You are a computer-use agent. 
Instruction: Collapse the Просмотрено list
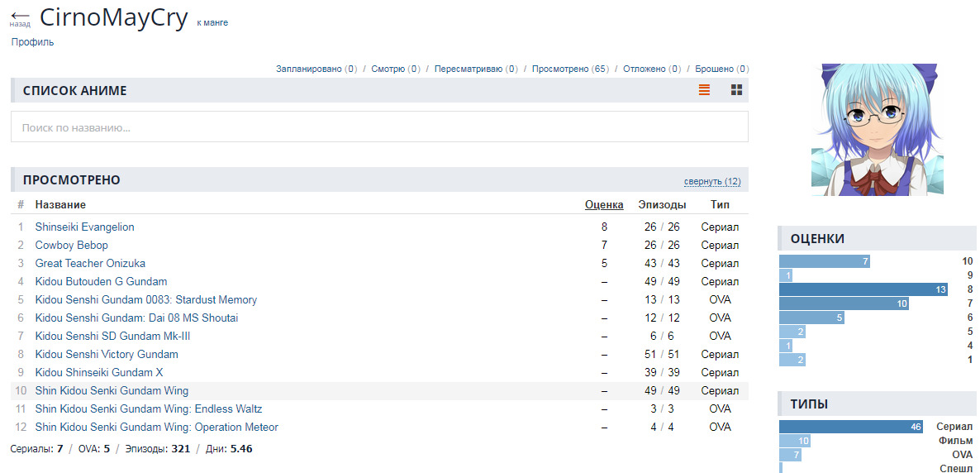coord(711,181)
